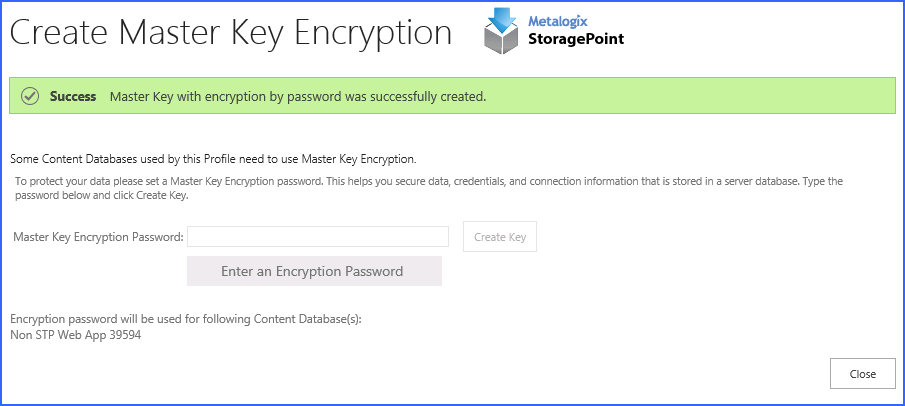The width and height of the screenshot is (905, 406).
Task: Click the 'Master Key with encryption' success message
Action: click(297, 97)
